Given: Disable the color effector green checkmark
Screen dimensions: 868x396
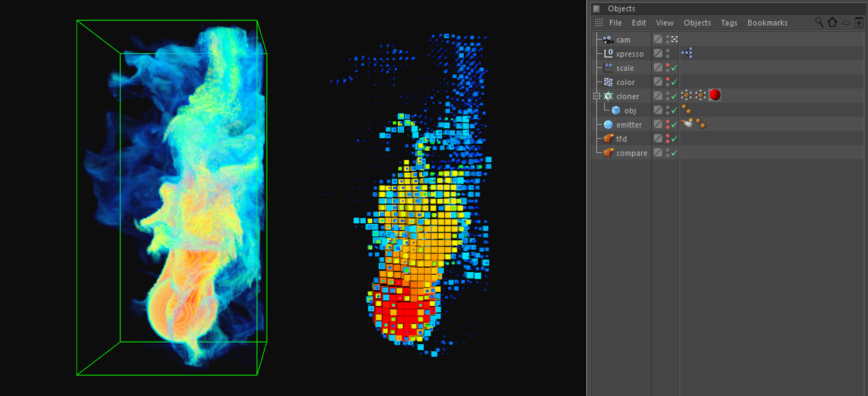Looking at the screenshot, I should coord(674,82).
